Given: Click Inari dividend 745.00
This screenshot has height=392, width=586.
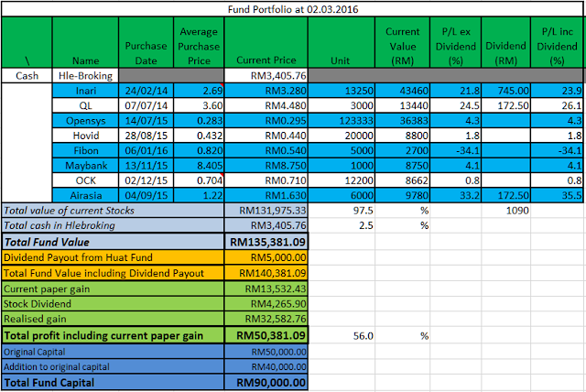Looking at the screenshot, I should coord(505,91).
